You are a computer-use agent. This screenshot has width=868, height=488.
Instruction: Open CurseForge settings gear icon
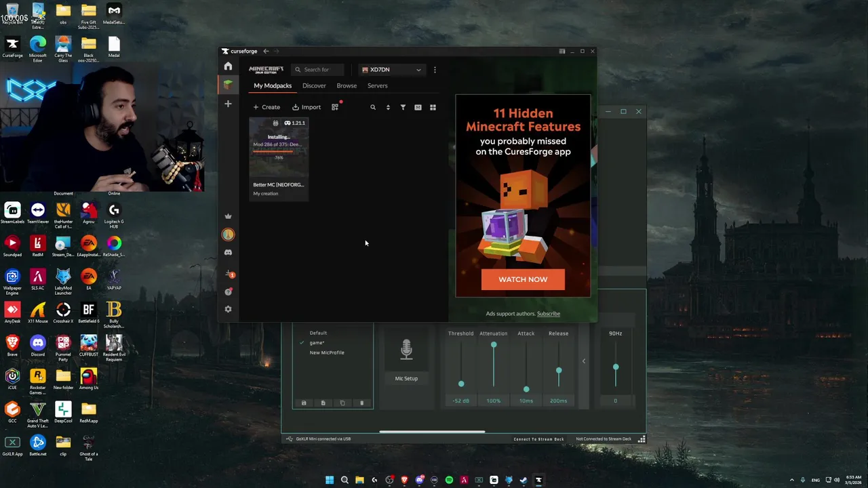228,309
